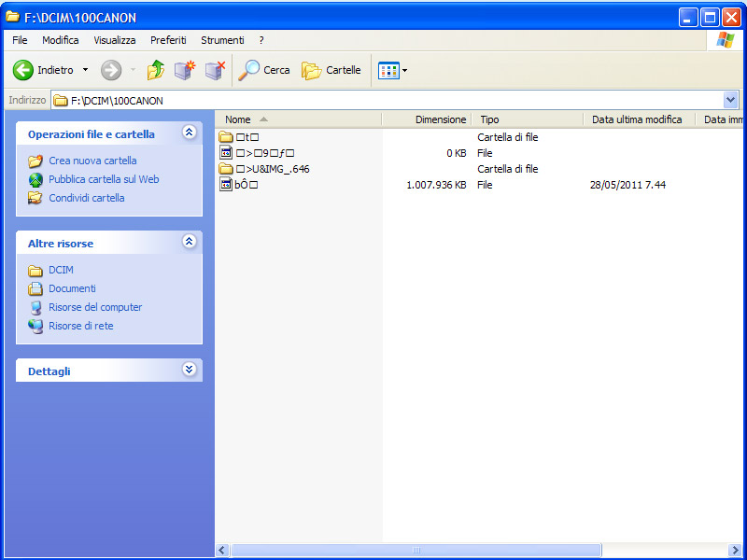Click Crea nuova cartella link
747x560 pixels.
(92, 161)
